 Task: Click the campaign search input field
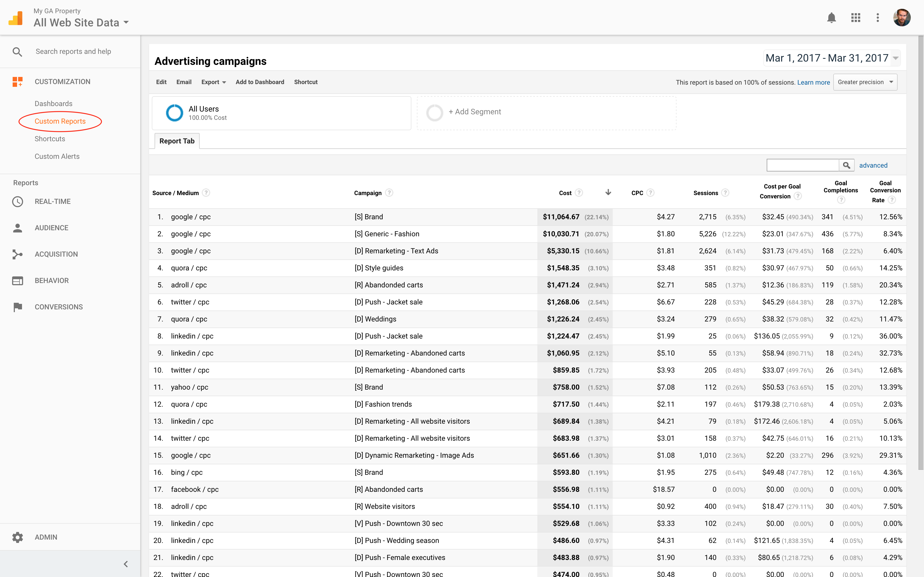803,165
